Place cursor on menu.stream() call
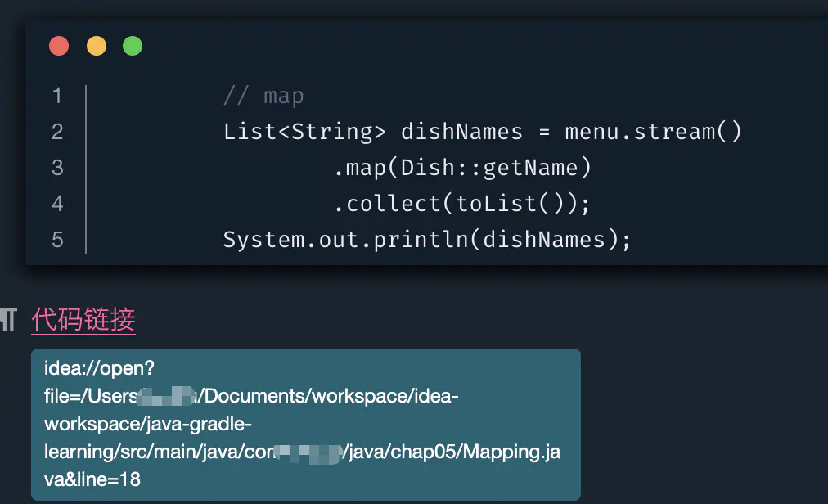Screen dimensions: 828x504 (x=653, y=132)
